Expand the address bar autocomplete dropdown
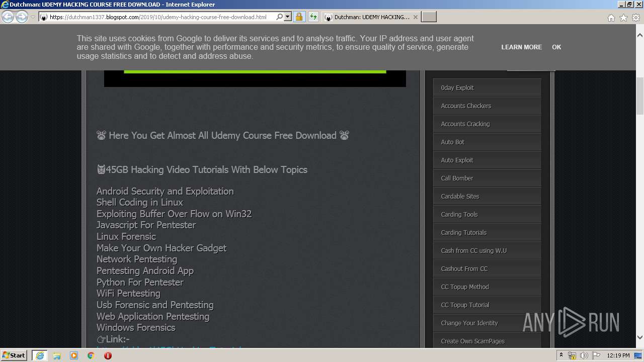The height and width of the screenshot is (362, 644). point(288,17)
